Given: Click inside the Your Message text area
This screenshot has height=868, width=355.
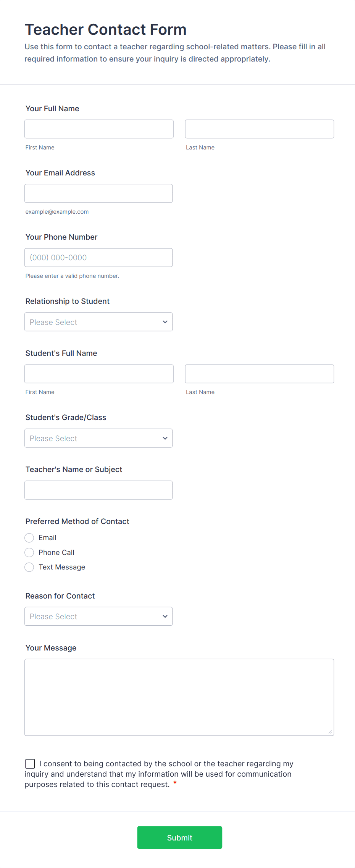Looking at the screenshot, I should coord(179,697).
